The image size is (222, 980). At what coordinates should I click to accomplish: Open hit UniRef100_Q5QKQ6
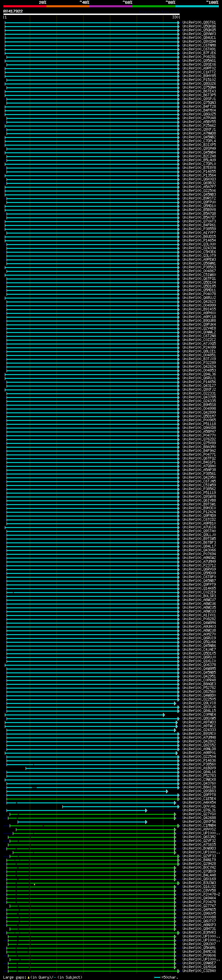point(199,26)
